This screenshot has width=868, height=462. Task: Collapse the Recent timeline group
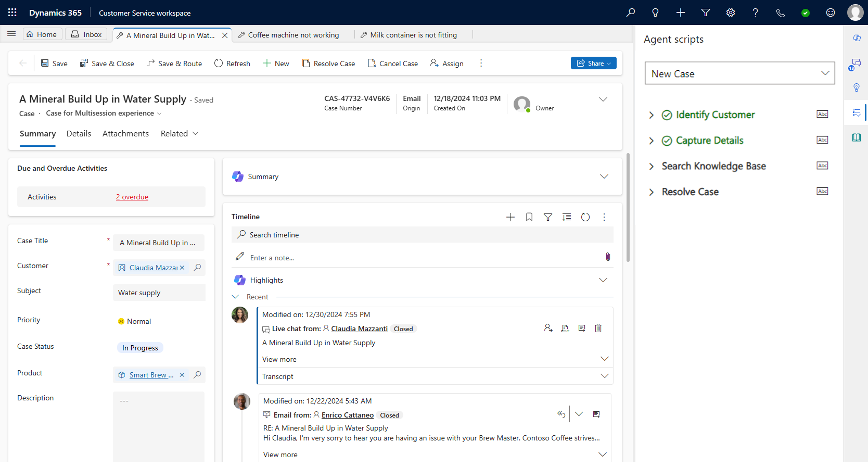235,297
